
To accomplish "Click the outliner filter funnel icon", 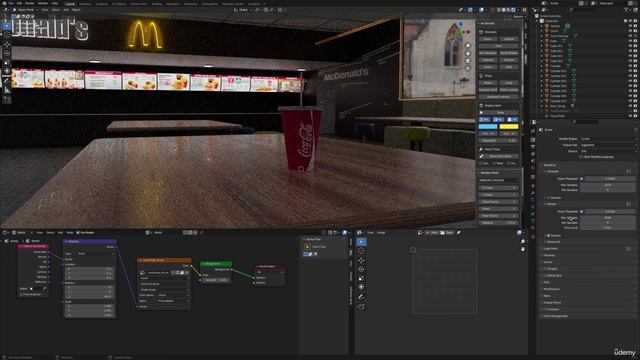I will point(626,9).
